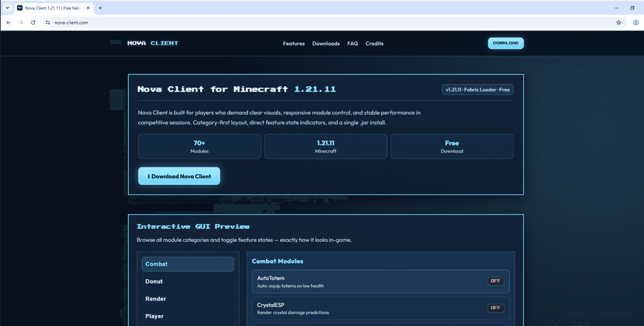Toggle CrystalESP module OFF switch

(x=496, y=308)
